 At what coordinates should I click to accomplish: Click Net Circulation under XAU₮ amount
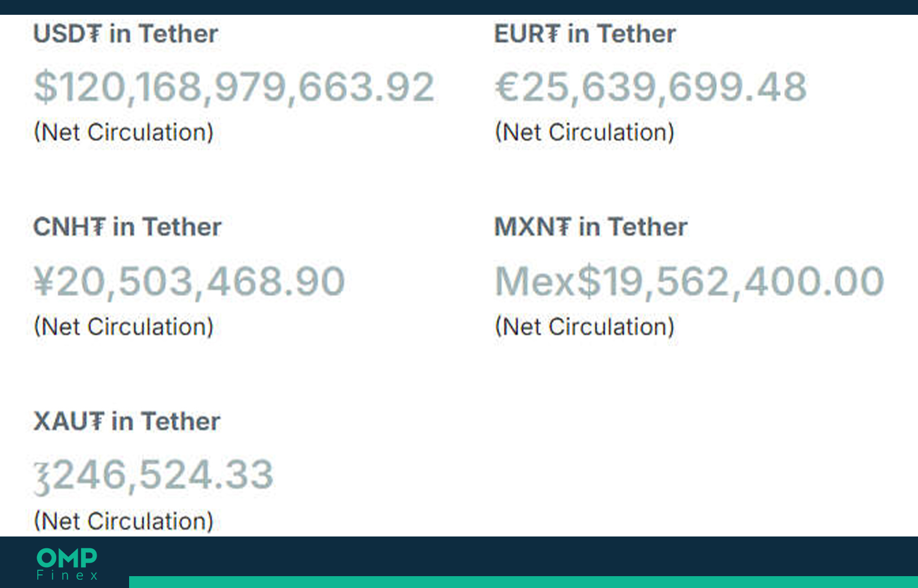[124, 522]
